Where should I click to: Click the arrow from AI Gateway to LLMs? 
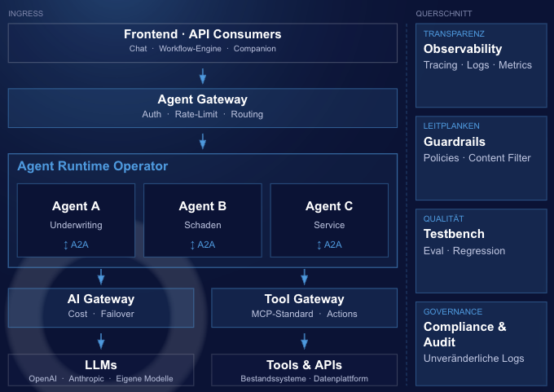(101, 341)
